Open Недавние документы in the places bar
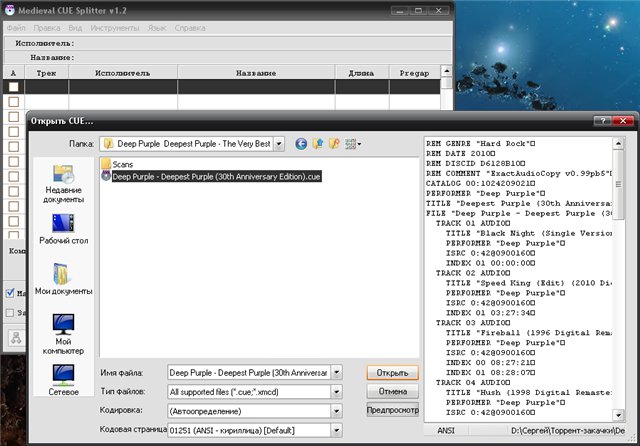Image resolution: width=640 pixels, height=446 pixels. (63, 181)
